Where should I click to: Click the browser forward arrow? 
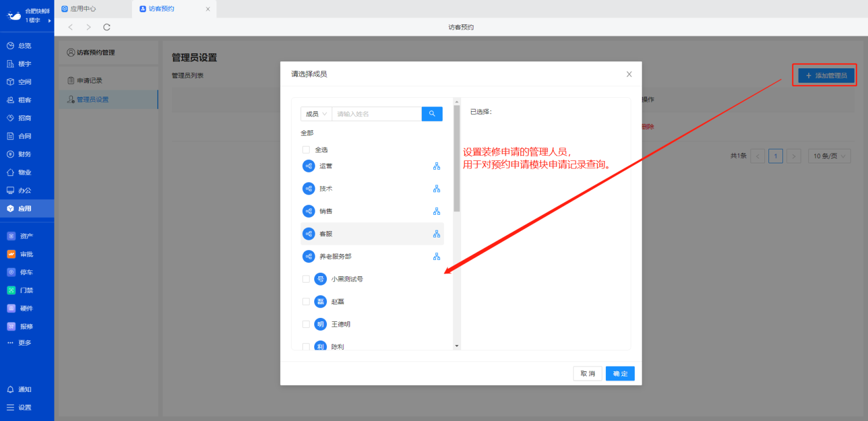(89, 27)
